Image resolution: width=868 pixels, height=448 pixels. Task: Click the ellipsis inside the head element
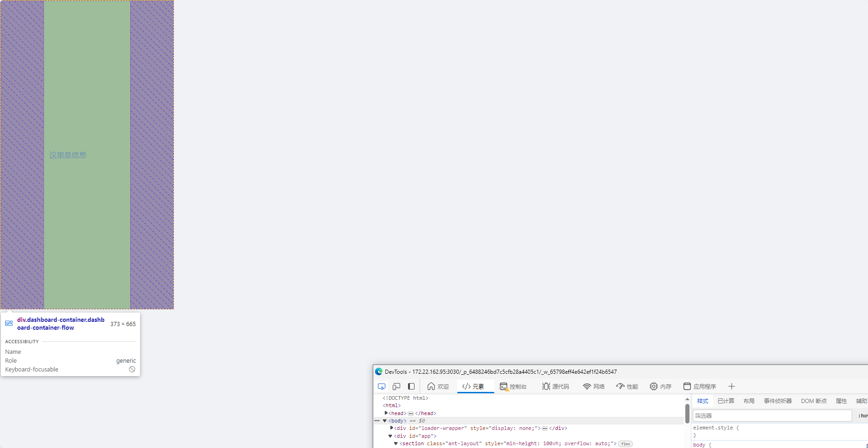point(411,413)
